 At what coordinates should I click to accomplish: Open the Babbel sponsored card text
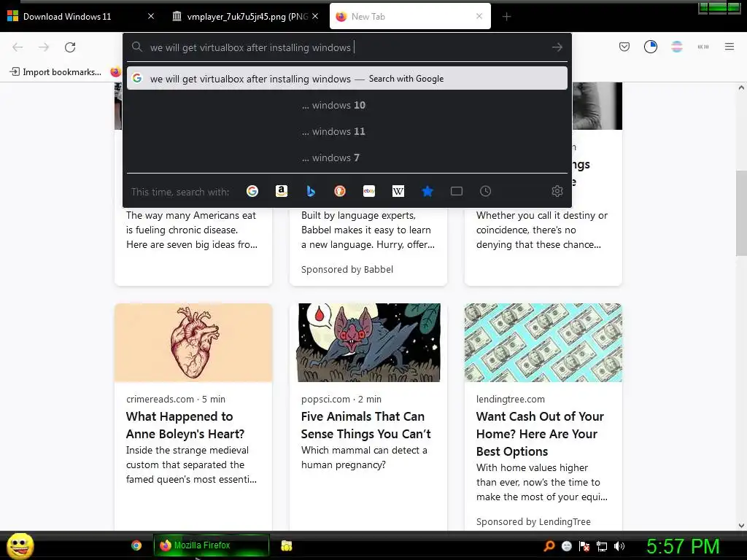368,230
